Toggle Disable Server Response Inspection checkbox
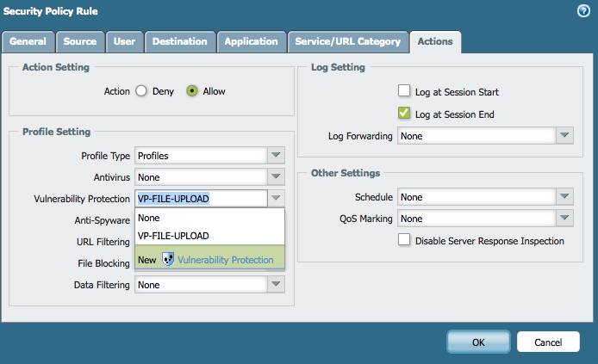Image resolution: width=598 pixels, height=364 pixels. [x=404, y=241]
